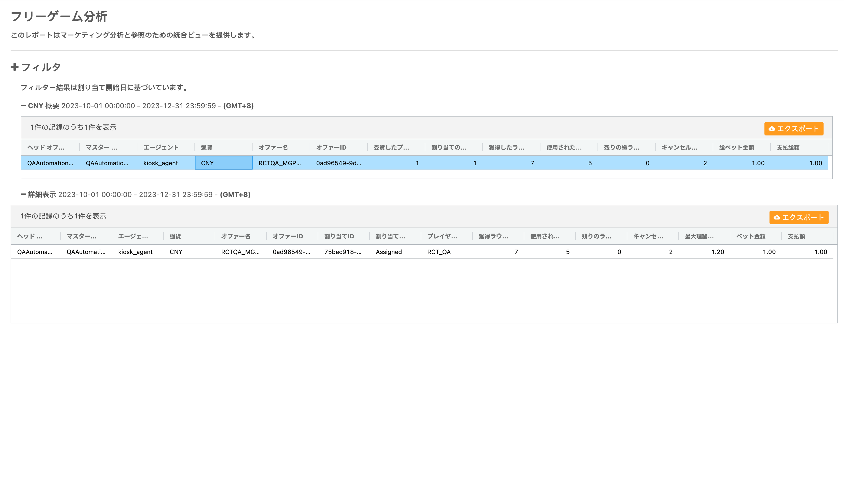The height and width of the screenshot is (504, 844).
Task: Sort summary by オファー名 column header
Action: (x=273, y=147)
